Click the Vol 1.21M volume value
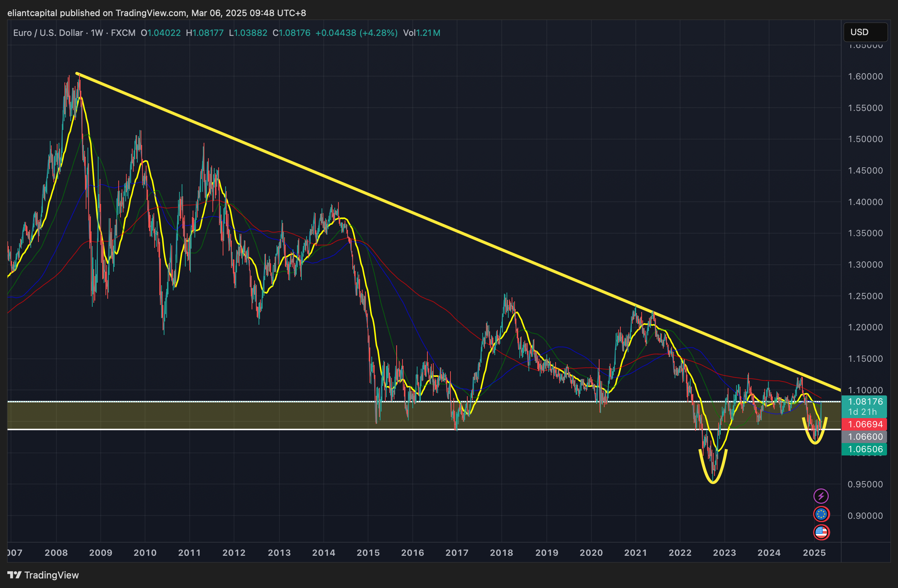 coord(422,33)
